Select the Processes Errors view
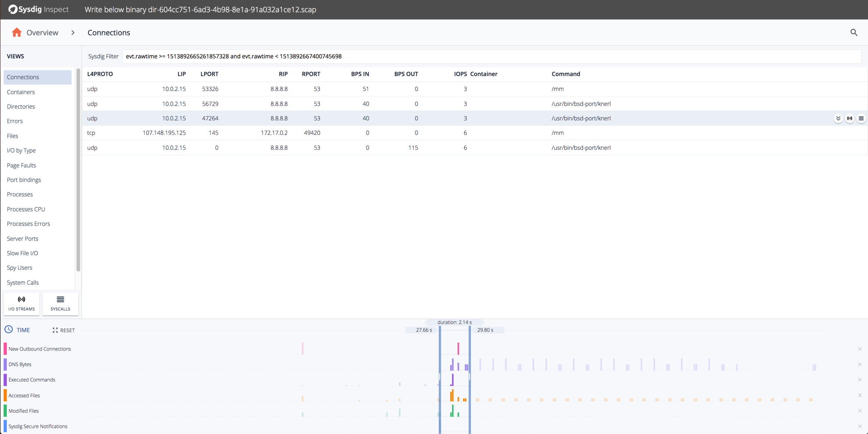This screenshot has width=868, height=434. coord(37,224)
